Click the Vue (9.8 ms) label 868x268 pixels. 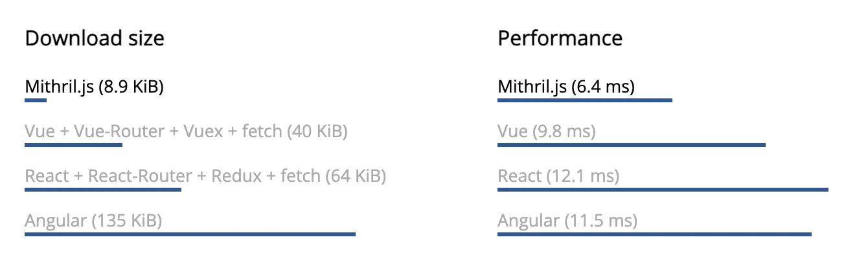(x=546, y=131)
